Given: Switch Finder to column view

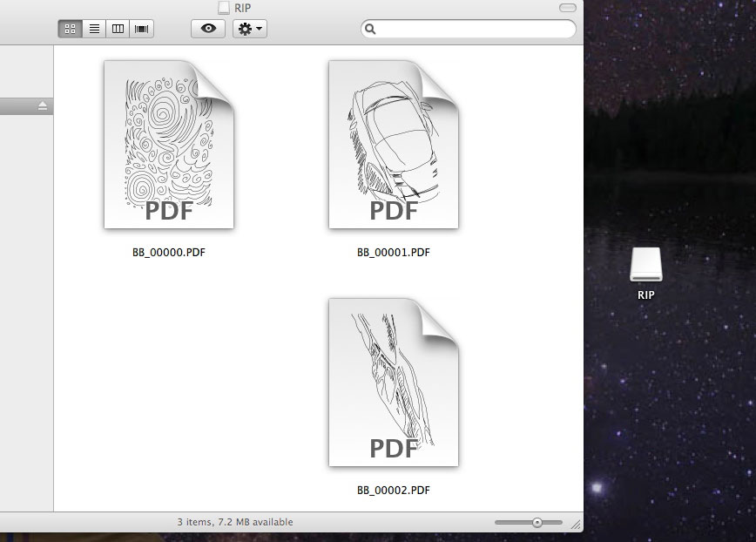Looking at the screenshot, I should 118,29.
